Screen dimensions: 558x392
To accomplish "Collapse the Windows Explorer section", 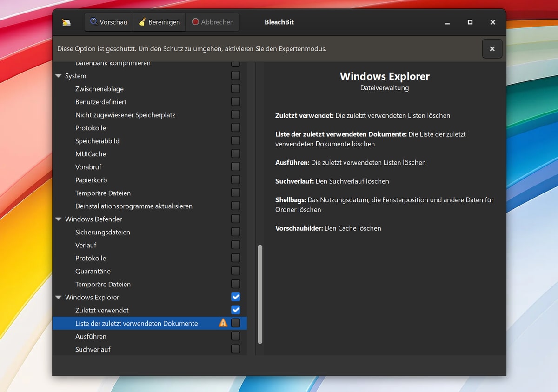I will click(58, 297).
